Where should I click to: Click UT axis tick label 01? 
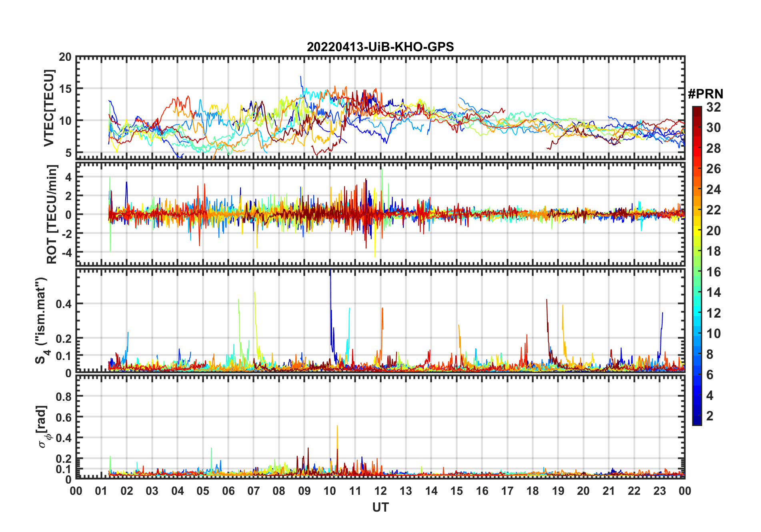click(x=101, y=491)
